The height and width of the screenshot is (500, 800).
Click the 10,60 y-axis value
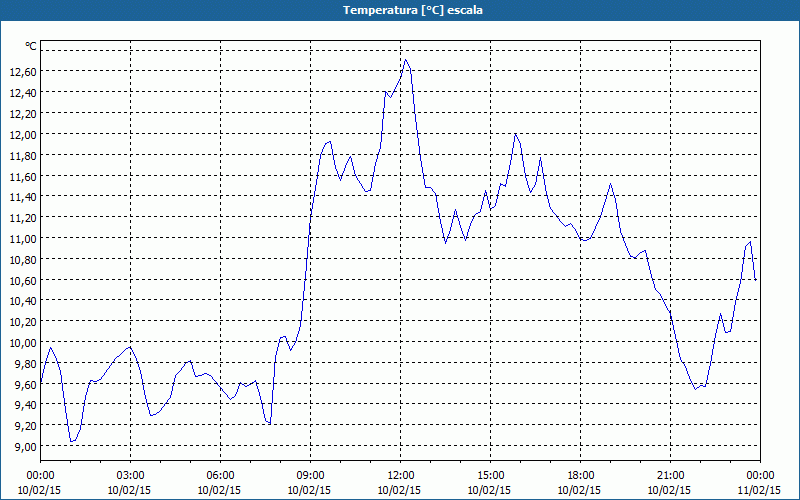pyautogui.click(x=23, y=280)
